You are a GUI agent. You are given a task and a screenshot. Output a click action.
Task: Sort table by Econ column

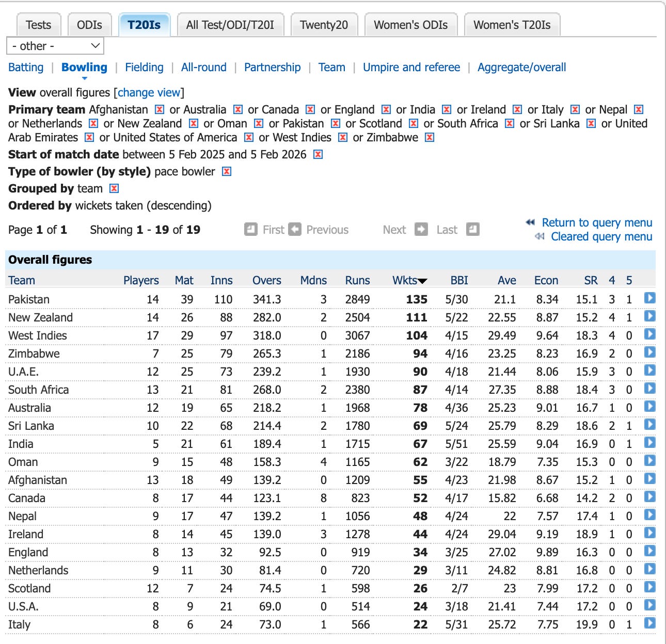(546, 280)
